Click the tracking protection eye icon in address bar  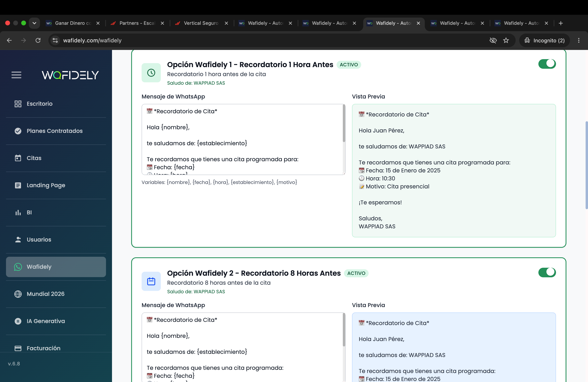[493, 40]
